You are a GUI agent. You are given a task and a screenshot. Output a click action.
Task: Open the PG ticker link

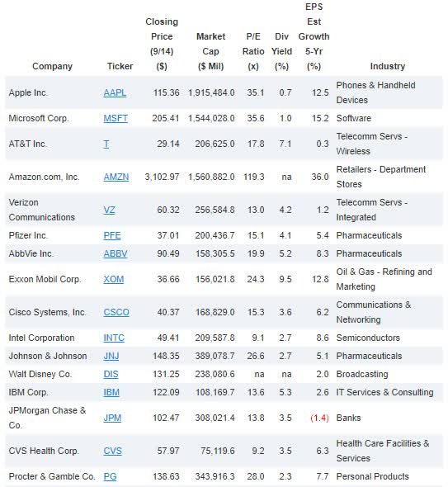(x=110, y=476)
